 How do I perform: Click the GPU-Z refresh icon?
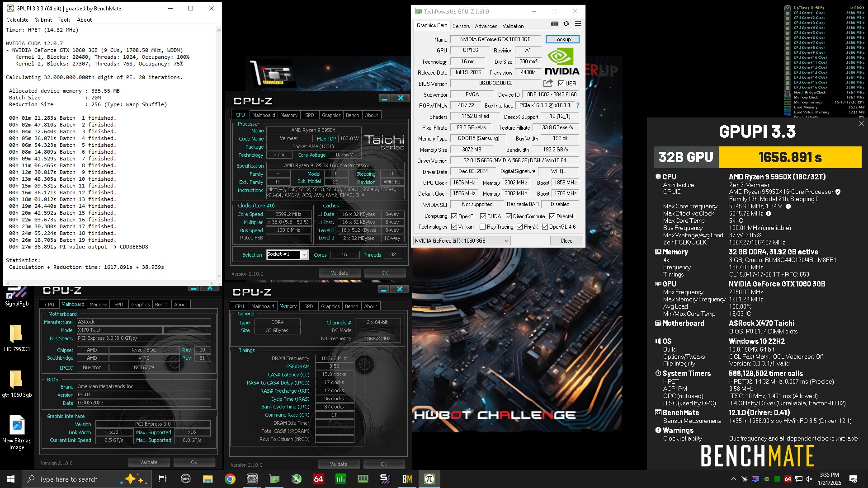click(566, 24)
